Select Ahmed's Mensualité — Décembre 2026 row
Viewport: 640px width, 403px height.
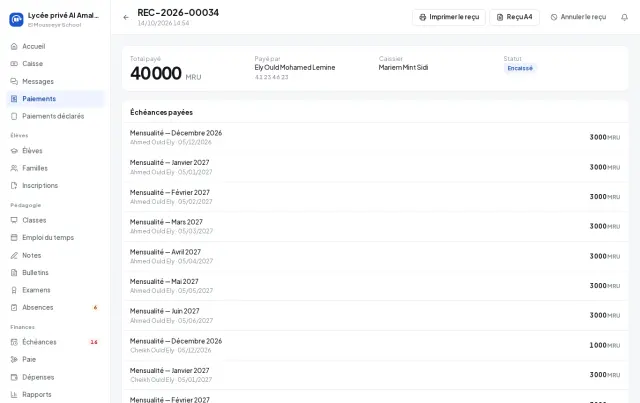[x=375, y=138]
